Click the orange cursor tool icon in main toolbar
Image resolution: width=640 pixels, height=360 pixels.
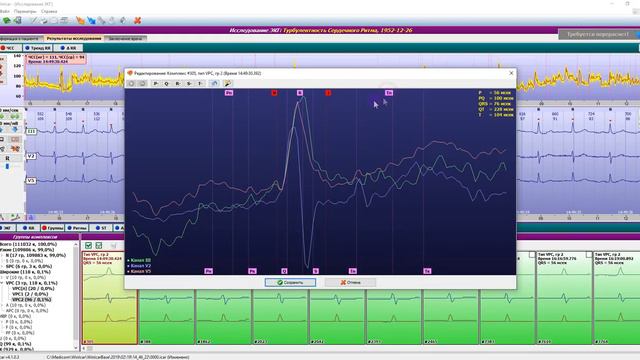[80, 20]
